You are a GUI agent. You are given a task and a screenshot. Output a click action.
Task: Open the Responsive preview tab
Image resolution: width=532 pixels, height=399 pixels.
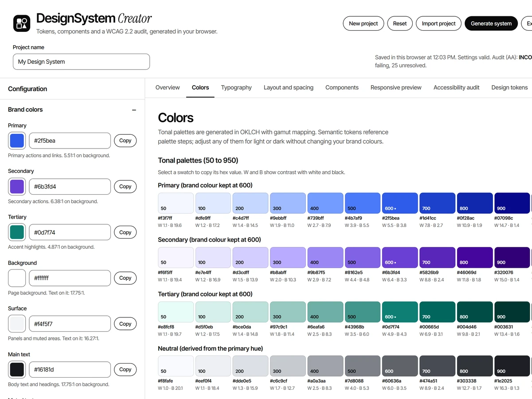[396, 87]
